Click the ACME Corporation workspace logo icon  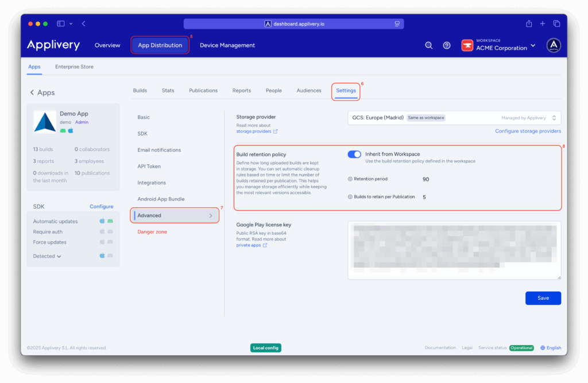point(467,45)
